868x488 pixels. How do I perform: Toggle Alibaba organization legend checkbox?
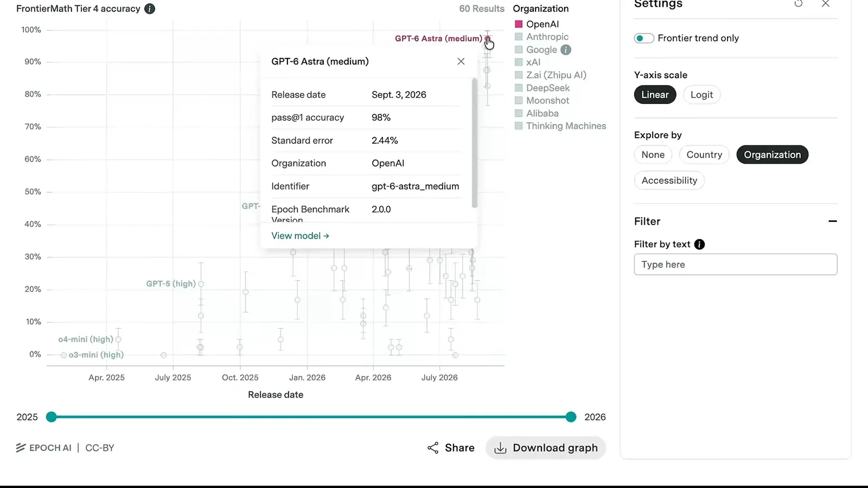point(519,113)
